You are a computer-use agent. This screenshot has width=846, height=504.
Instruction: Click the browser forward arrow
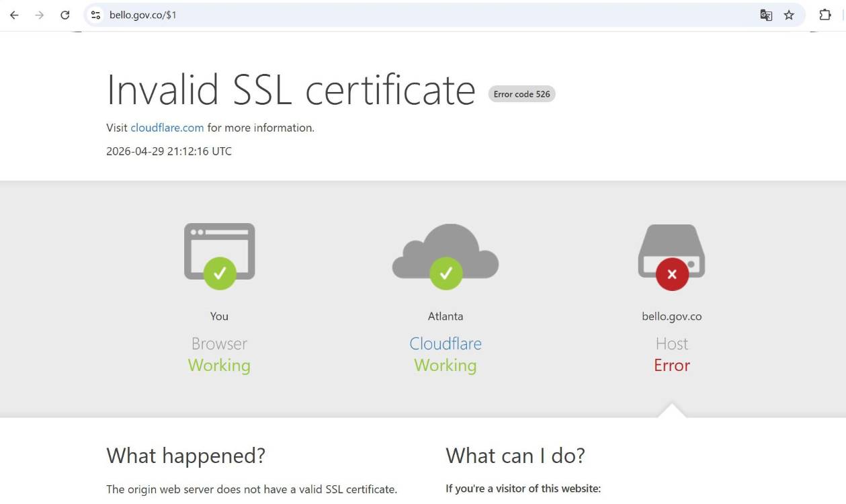[x=40, y=15]
